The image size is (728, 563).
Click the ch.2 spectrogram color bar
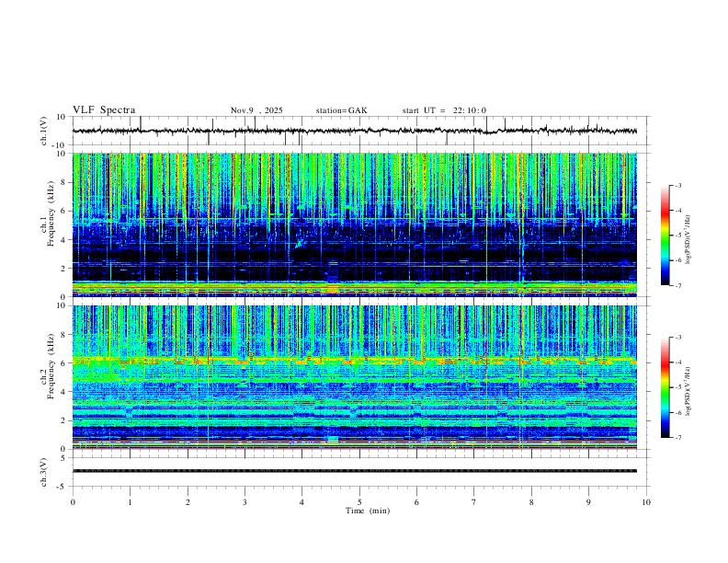665,387
